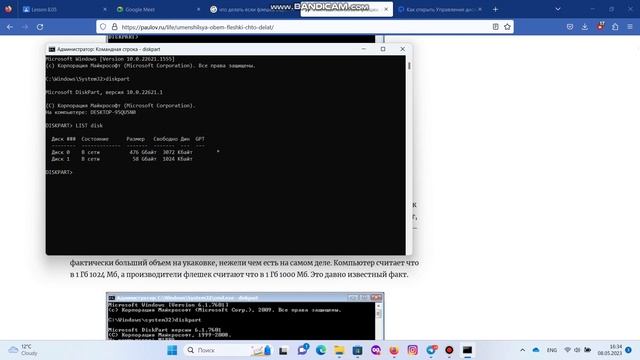Click the Диск 1 row in disk list
The width and height of the screenshot is (640, 360).
pyautogui.click(x=122, y=159)
